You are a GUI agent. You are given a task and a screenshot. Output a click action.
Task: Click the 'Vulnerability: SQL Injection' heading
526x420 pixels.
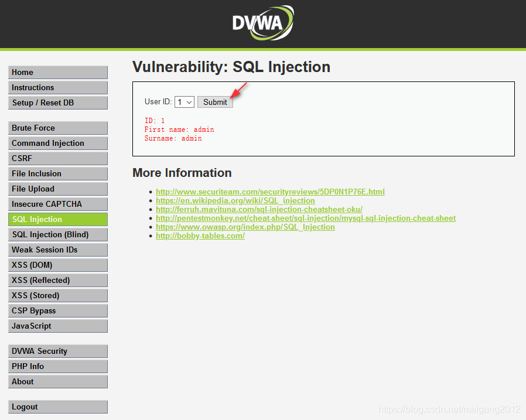coord(231,67)
